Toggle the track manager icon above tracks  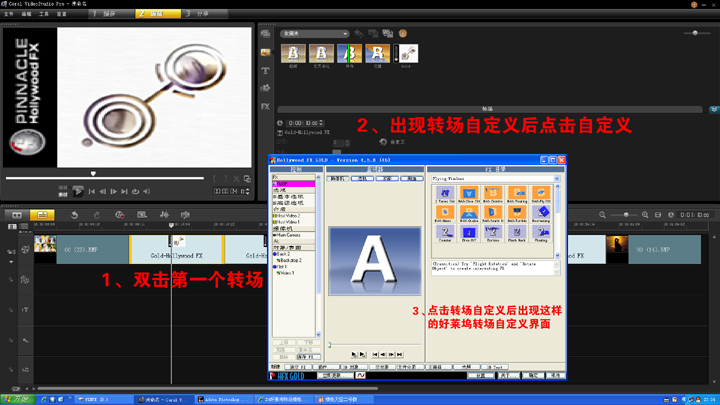tap(24, 226)
